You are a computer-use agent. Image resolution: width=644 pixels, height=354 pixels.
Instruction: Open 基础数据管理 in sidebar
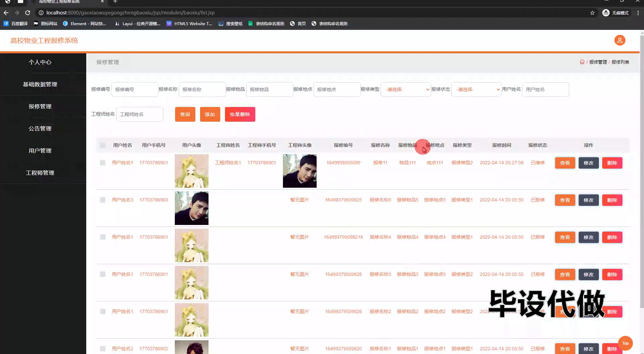pos(40,84)
